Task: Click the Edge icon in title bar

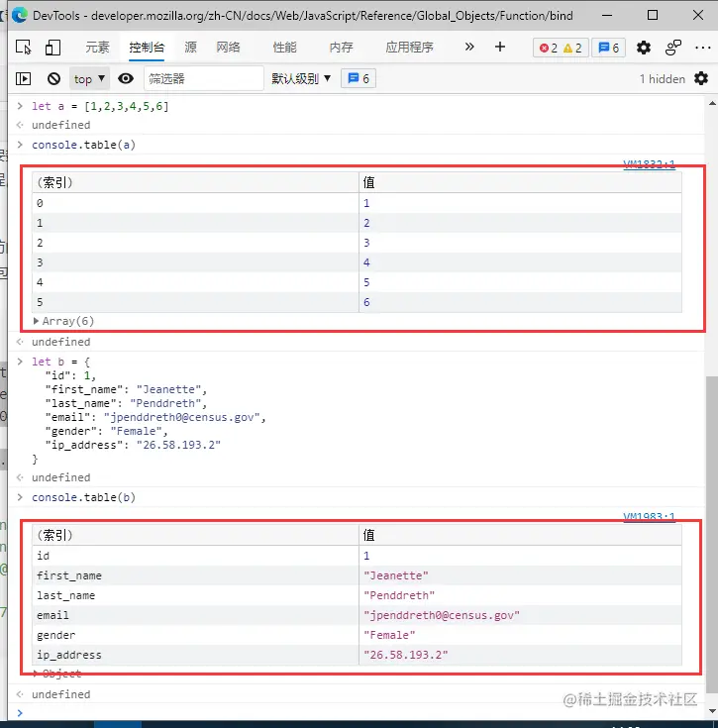Action: click(20, 15)
